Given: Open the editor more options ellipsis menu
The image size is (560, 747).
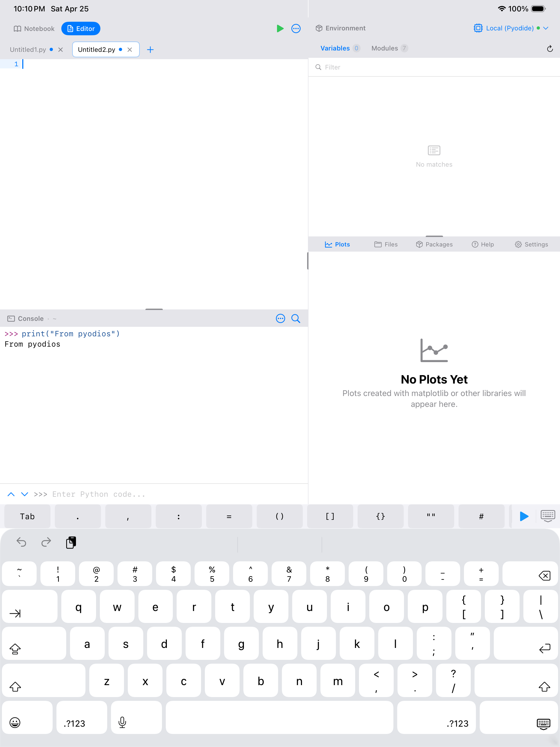Looking at the screenshot, I should [296, 29].
